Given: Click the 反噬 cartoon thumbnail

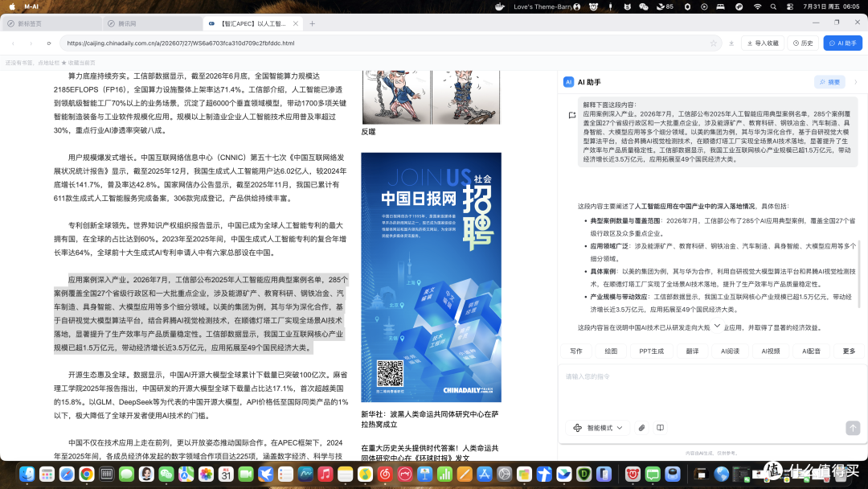Looking at the screenshot, I should coord(432,97).
